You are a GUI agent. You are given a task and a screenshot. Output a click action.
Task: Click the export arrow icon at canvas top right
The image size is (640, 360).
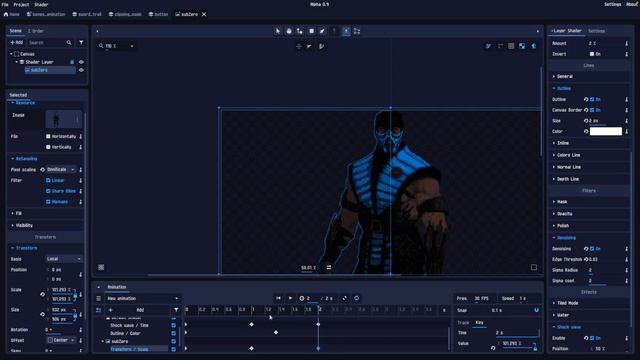[x=533, y=46]
